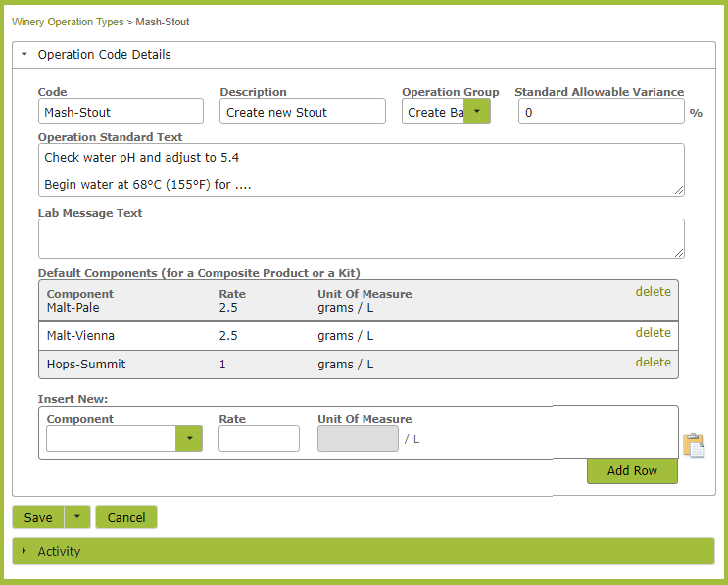
Task: Delete the Hops-Summit component row
Action: point(653,363)
